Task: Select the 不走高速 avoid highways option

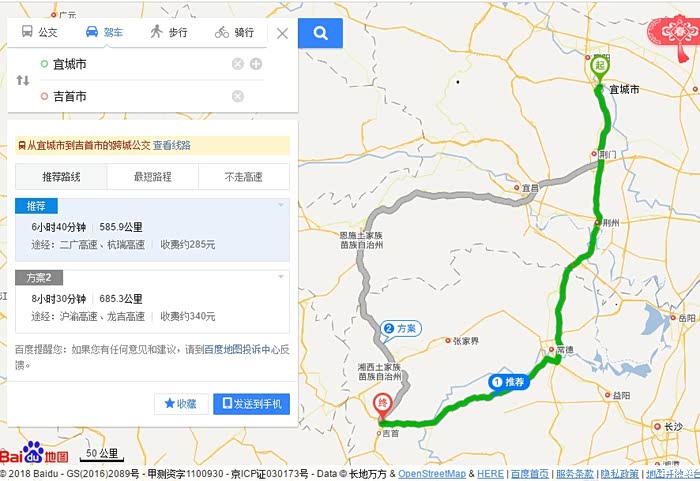Action: coord(244,177)
